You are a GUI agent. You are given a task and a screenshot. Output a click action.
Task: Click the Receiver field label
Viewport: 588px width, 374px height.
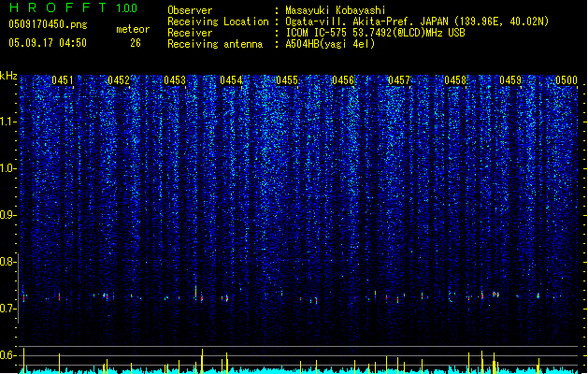[190, 33]
